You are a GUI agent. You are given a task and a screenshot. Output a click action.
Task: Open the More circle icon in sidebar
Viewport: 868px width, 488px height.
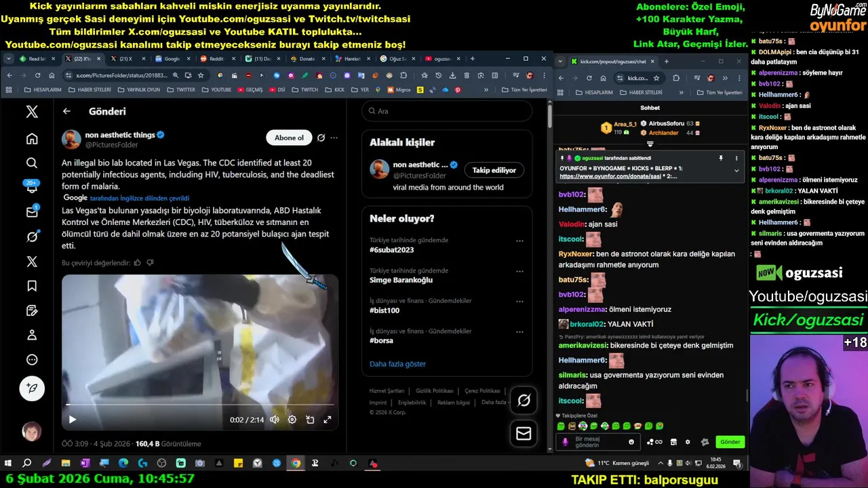[x=32, y=360]
